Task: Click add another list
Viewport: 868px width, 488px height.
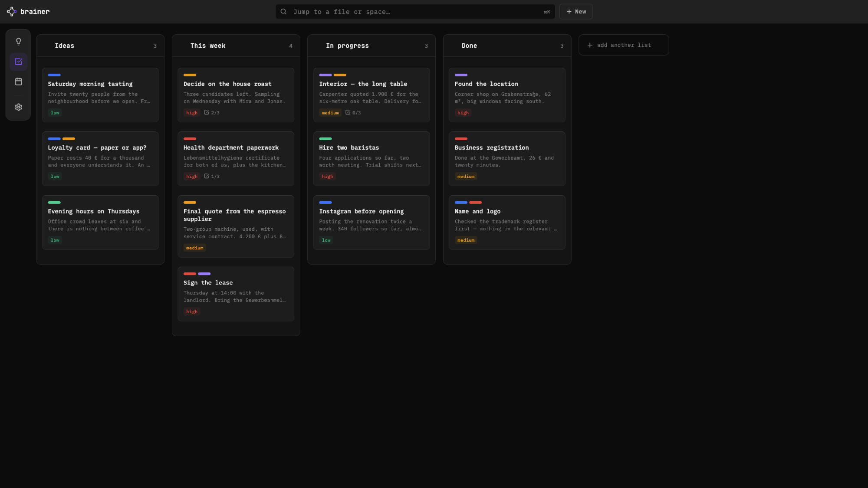Action: pos(624,45)
